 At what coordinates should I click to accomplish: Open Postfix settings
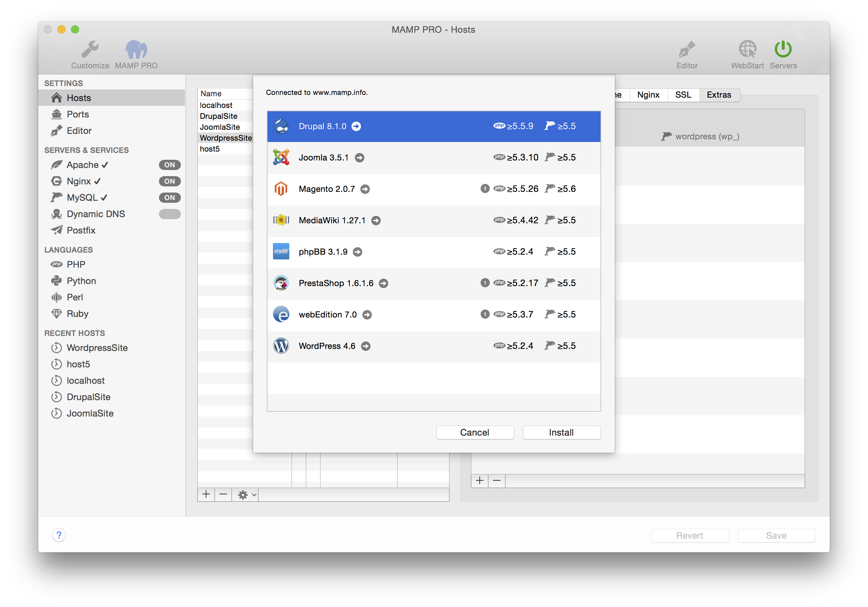[81, 230]
